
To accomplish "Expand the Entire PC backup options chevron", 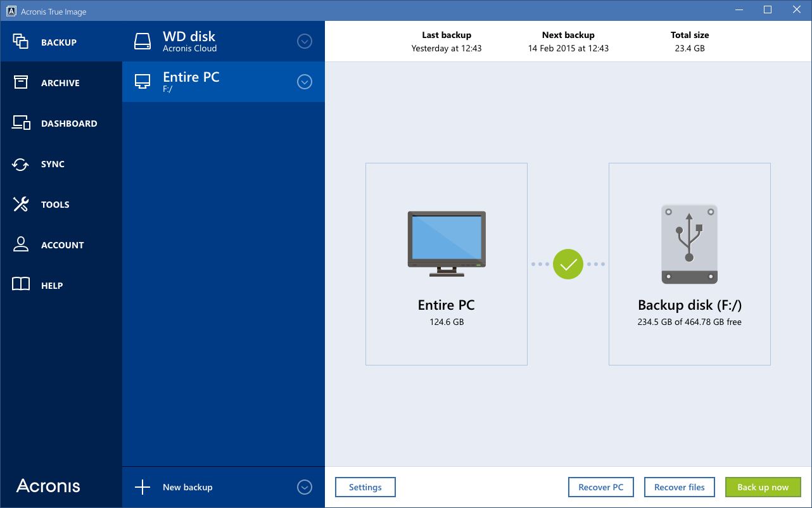I will point(305,82).
